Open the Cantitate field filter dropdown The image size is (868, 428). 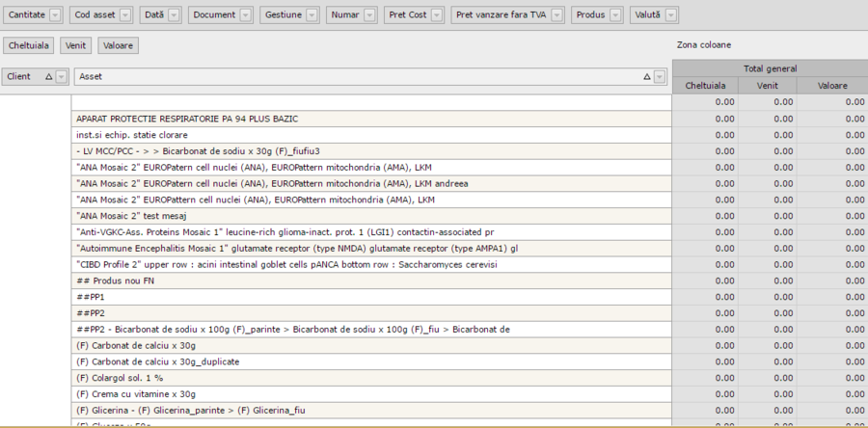(x=55, y=15)
